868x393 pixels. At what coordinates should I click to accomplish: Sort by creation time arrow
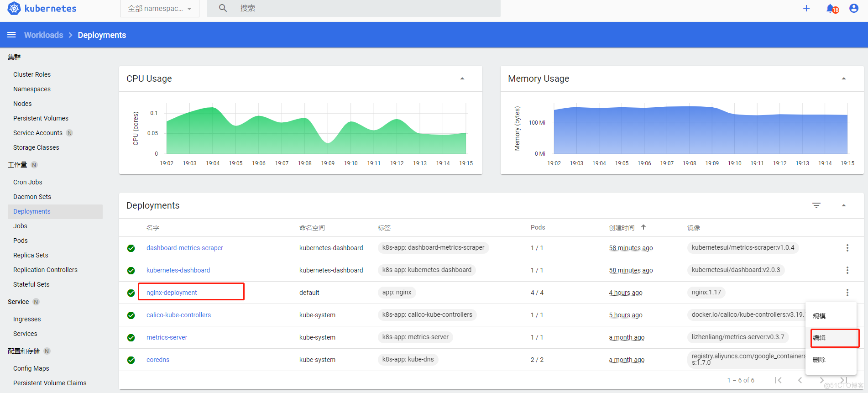tap(643, 227)
